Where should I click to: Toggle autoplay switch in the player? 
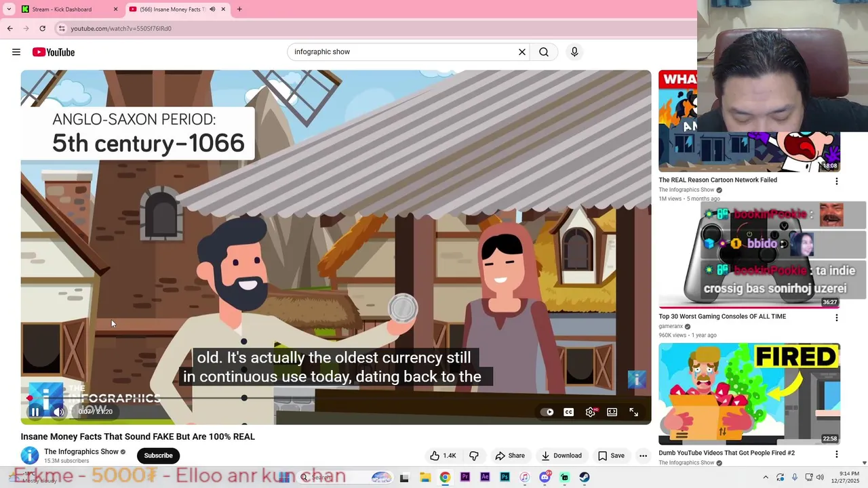(x=547, y=412)
